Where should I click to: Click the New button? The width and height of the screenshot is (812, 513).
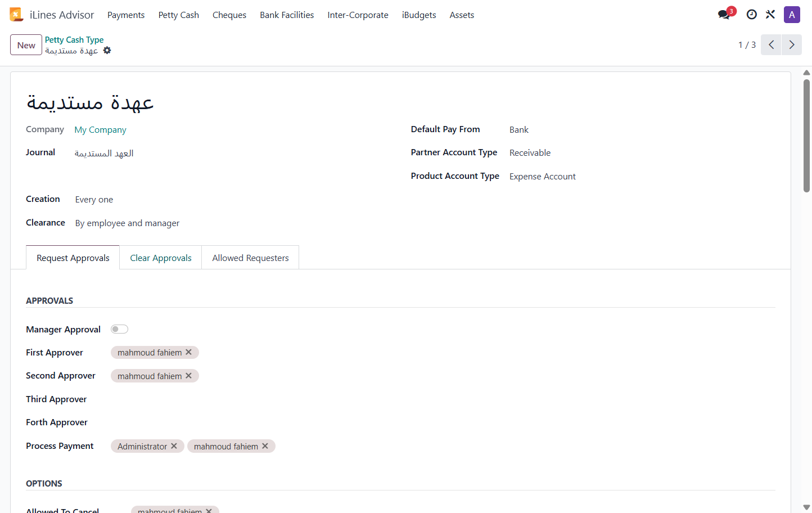26,45
